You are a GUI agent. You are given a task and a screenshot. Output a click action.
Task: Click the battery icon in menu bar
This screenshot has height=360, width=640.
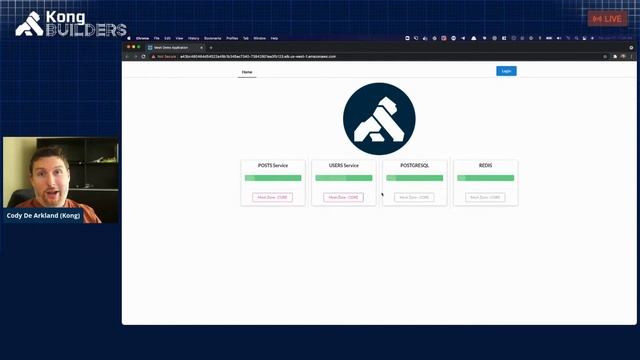coord(549,38)
